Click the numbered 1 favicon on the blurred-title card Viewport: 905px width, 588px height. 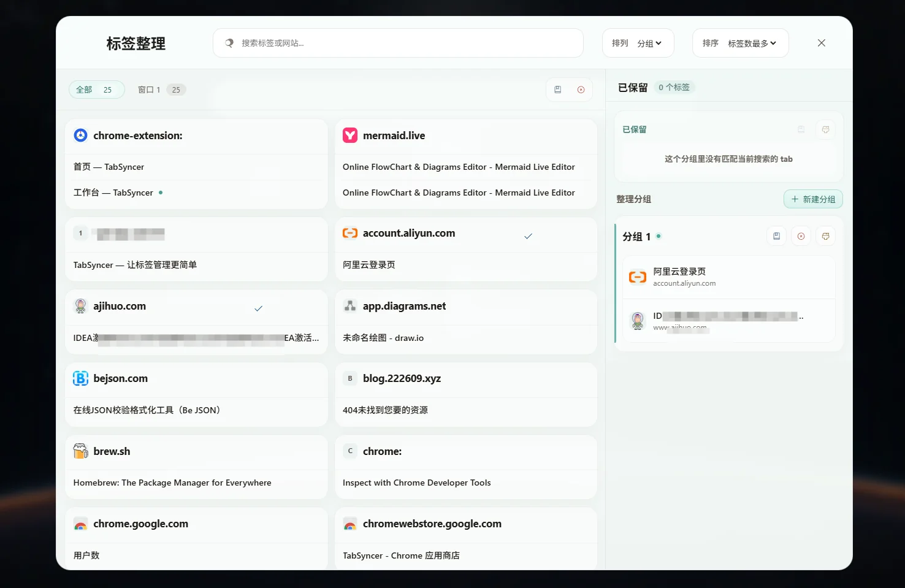80,233
